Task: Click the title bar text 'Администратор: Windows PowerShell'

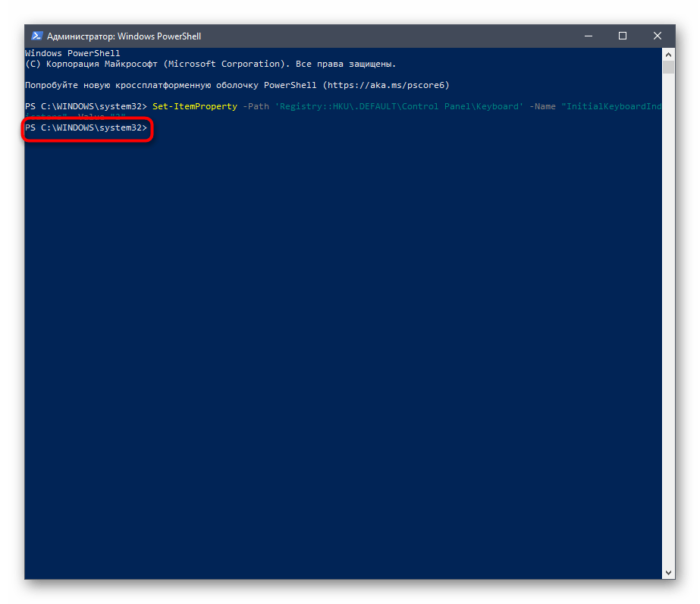Action: [x=124, y=36]
